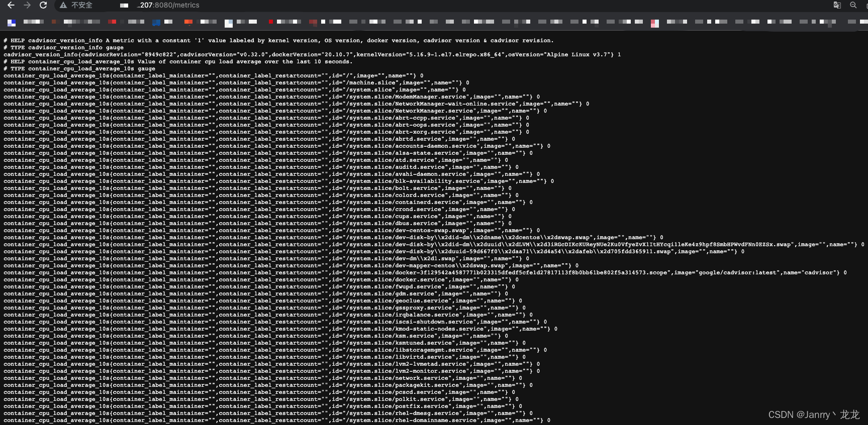Click the metric row for dev-mapper-centos\\x2dswap.swap

pyautogui.click(x=291, y=266)
